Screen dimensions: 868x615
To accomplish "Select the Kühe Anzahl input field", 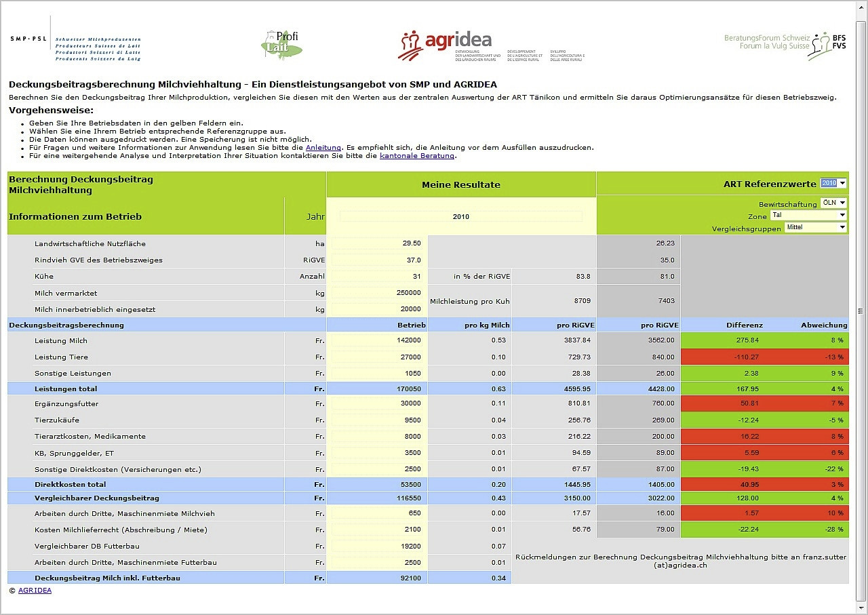I will point(377,276).
